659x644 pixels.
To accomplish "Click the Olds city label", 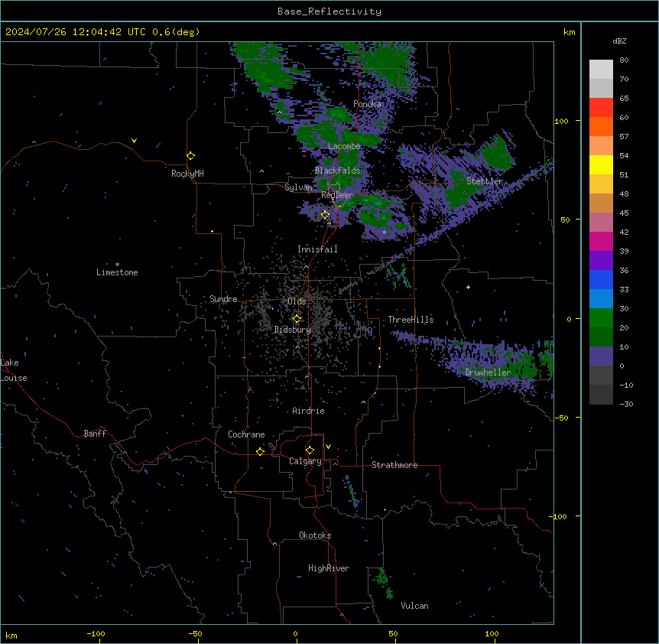I will [x=297, y=301].
